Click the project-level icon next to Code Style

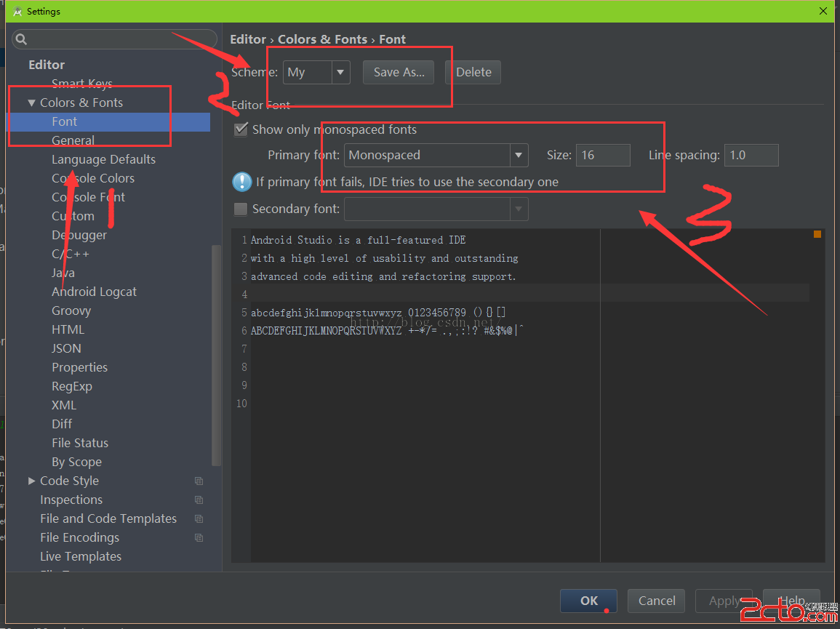pyautogui.click(x=199, y=481)
